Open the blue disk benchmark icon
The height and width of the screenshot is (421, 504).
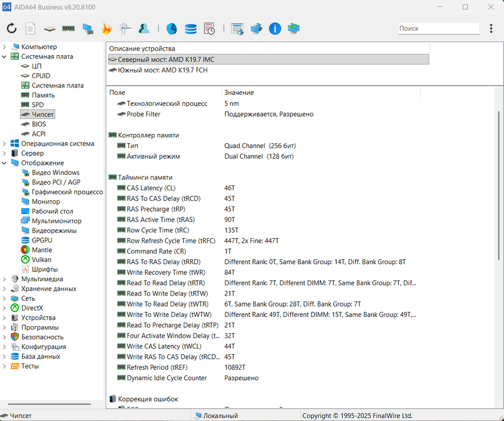[x=172, y=28]
